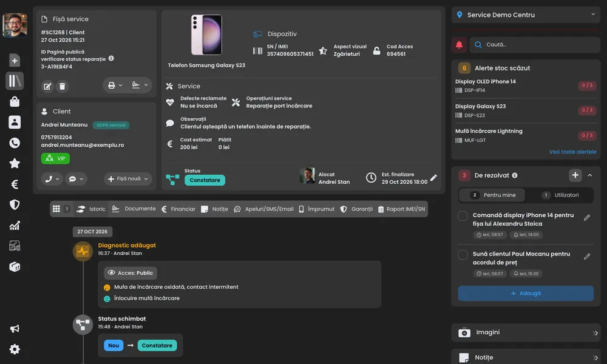Open the inventory box sidebar icon

click(15, 266)
